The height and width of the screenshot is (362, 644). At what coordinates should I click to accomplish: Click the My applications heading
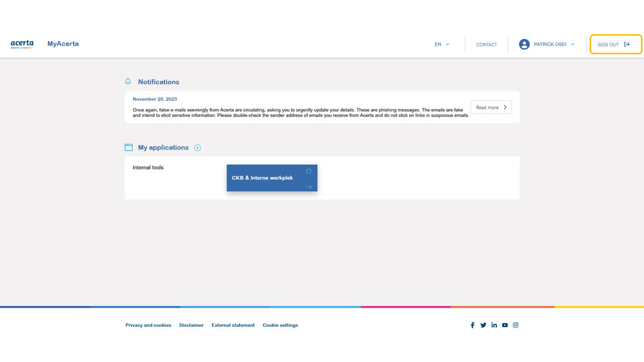(x=164, y=147)
